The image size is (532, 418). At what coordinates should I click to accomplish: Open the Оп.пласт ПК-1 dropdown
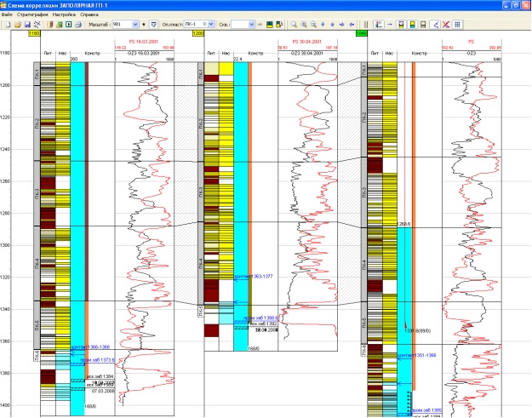(211, 25)
